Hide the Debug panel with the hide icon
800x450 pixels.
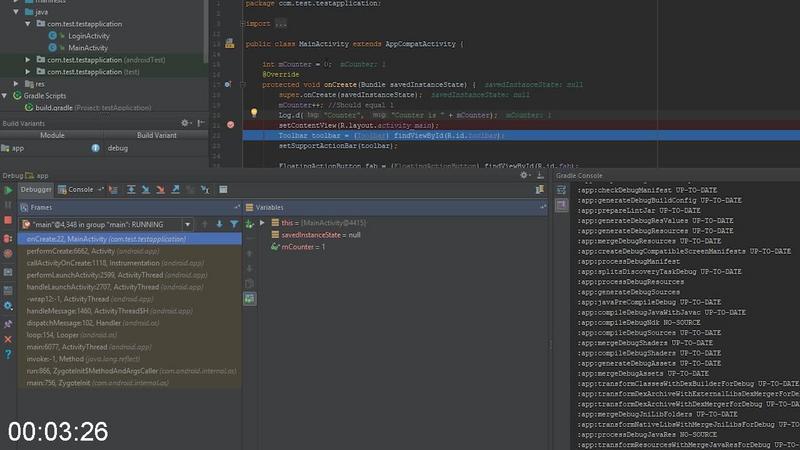pos(540,175)
